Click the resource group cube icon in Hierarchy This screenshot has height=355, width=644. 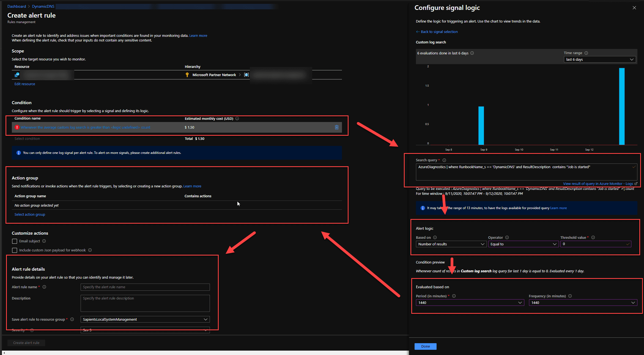[x=246, y=75]
